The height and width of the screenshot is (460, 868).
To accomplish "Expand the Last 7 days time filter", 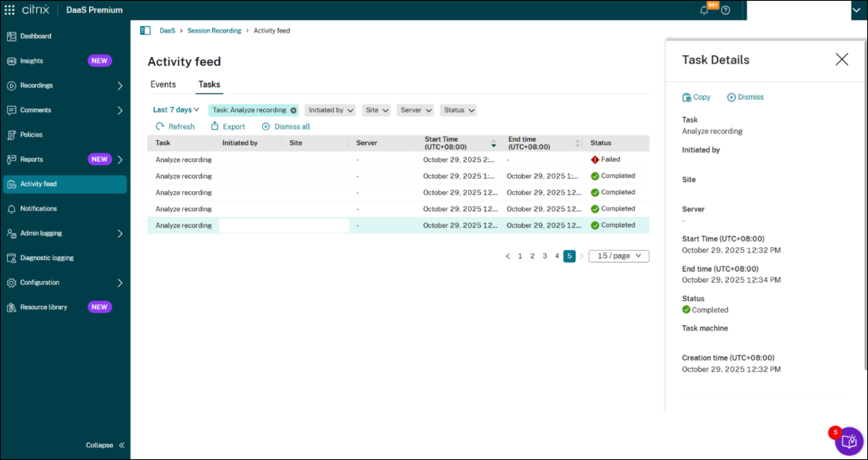I will tap(176, 110).
